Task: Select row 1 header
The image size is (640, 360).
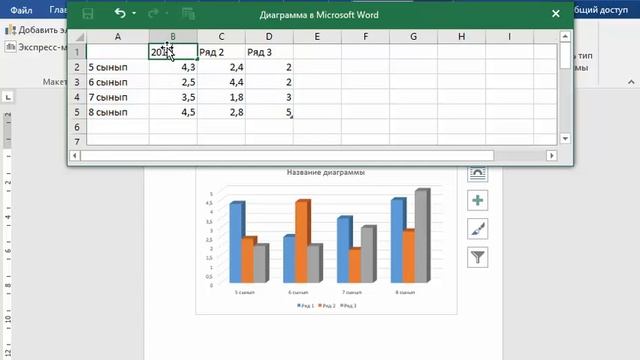Action: coord(77,52)
